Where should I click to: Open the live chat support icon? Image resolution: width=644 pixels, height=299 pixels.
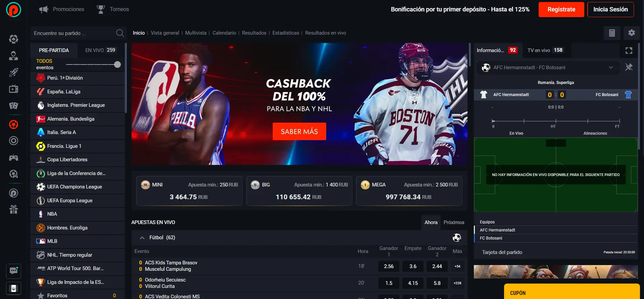point(13,271)
